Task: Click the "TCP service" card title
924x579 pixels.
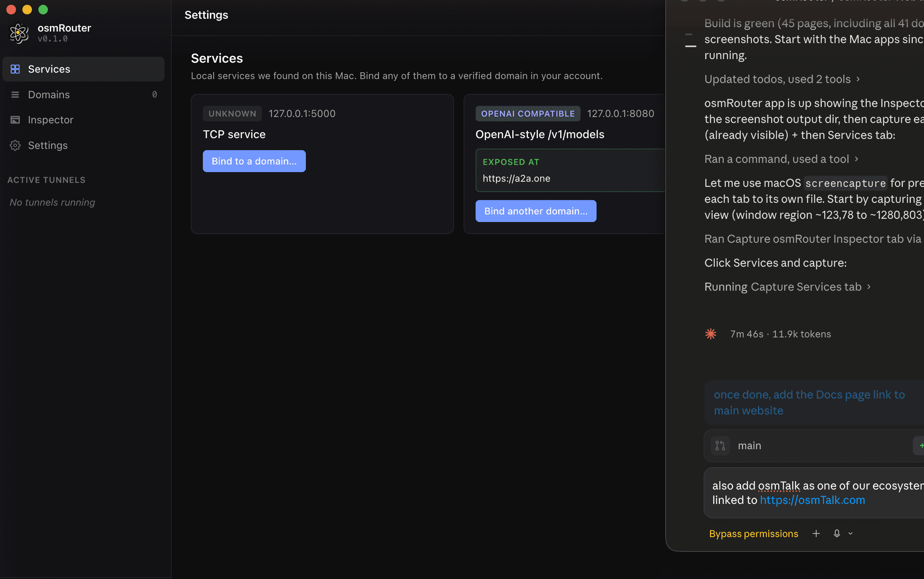Action: (x=234, y=134)
